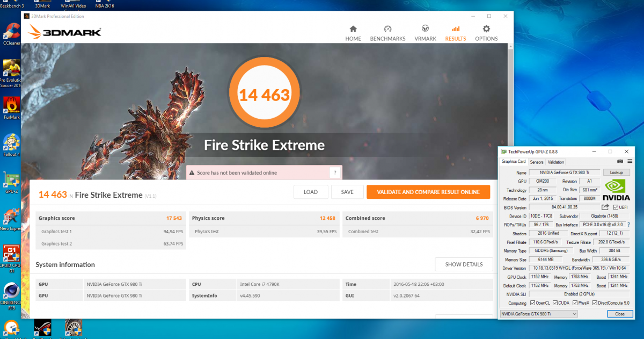Viewport: 644px width, 339px height.
Task: Click the Memory Type GDDR5 (Samsung) field
Action: point(551,251)
